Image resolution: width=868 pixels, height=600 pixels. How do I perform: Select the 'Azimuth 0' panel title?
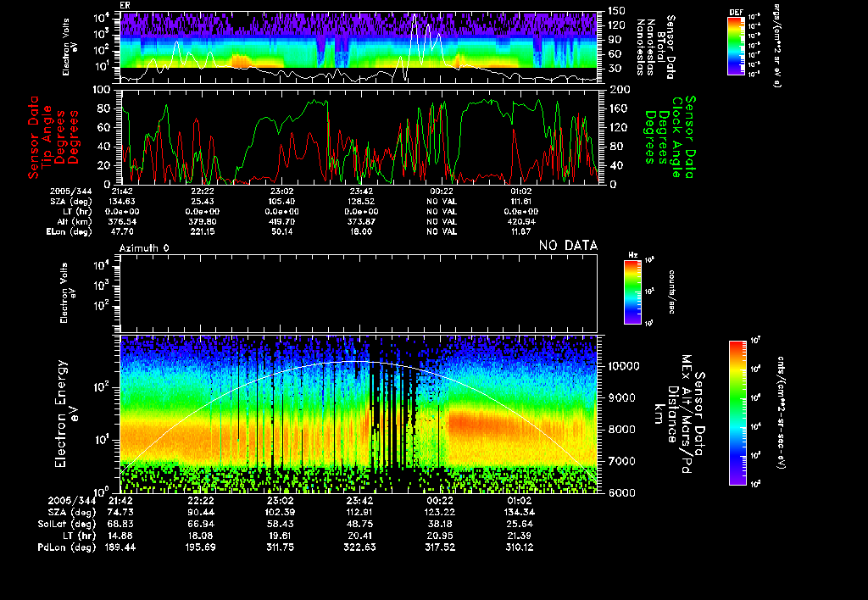point(144,248)
